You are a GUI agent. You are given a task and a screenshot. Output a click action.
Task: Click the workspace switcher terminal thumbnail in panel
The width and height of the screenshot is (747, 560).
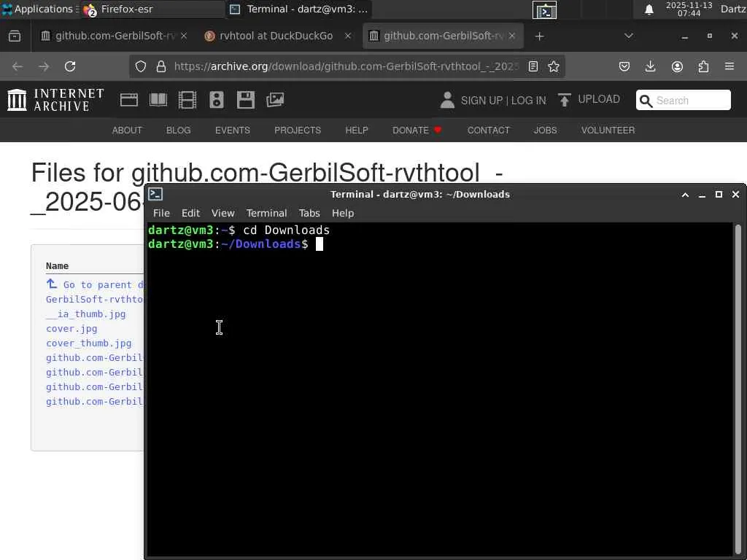click(x=544, y=10)
